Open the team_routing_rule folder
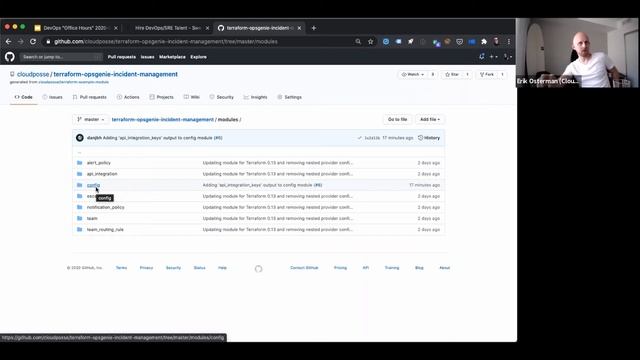Image resolution: width=640 pixels, height=360 pixels. point(105,229)
